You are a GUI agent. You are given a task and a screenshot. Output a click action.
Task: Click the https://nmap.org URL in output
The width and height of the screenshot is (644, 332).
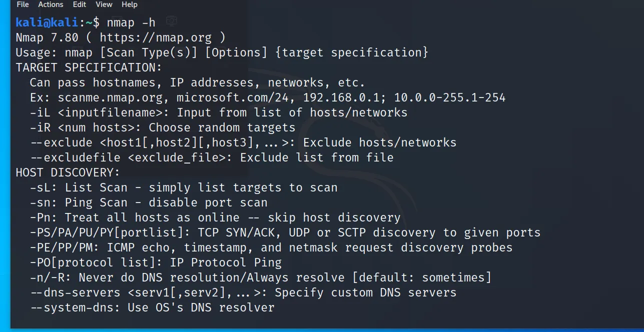click(x=156, y=37)
